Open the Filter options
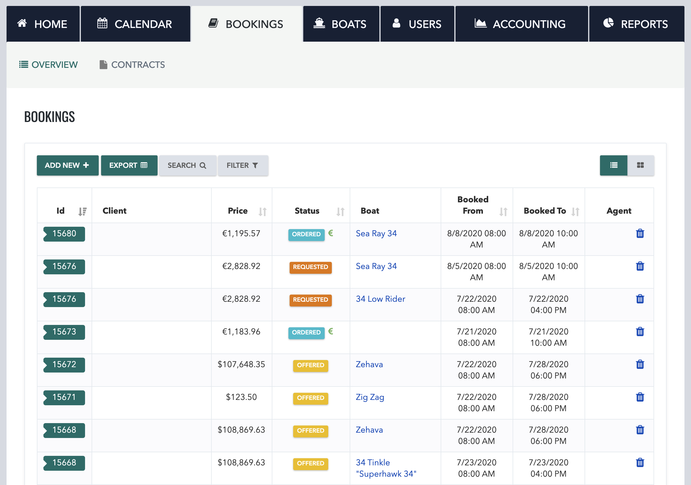Viewport: 691px width, 485px height. click(x=242, y=165)
